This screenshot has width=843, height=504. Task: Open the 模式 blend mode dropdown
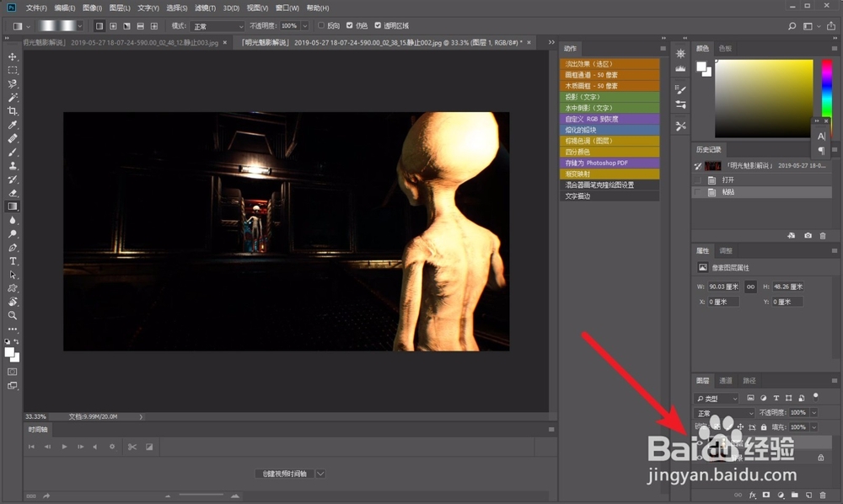(x=217, y=26)
